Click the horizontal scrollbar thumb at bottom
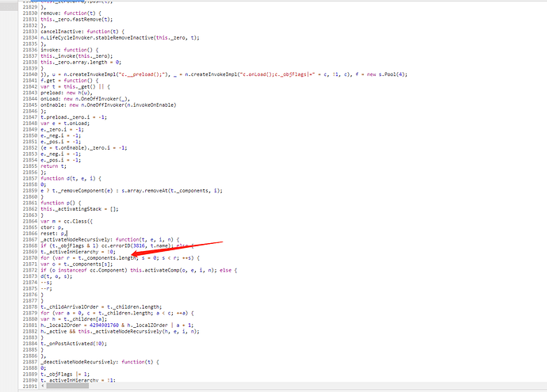The image size is (547, 392). click(x=67, y=386)
